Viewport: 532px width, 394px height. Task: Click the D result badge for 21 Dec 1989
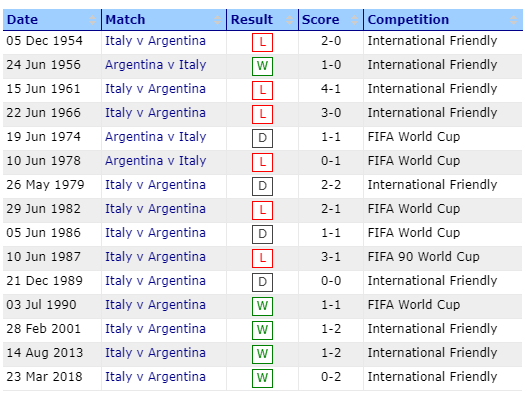262,282
